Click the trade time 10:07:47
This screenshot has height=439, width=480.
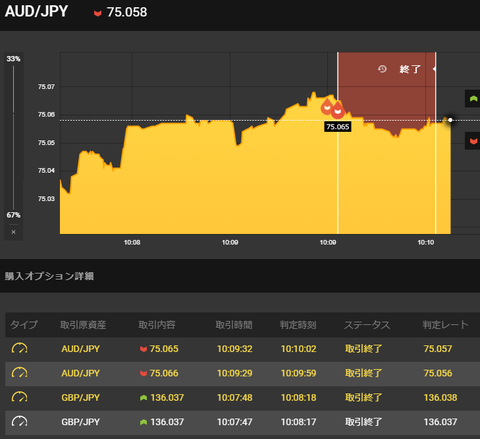235,422
